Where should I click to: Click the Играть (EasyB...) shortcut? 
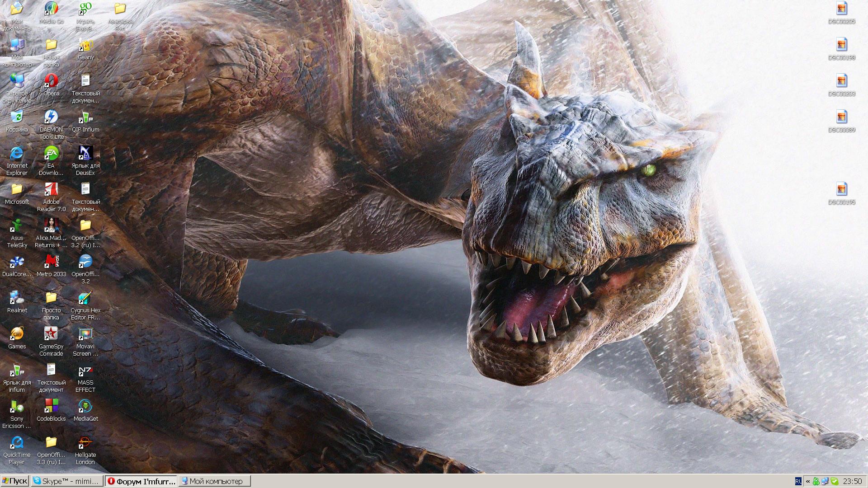[x=85, y=16]
